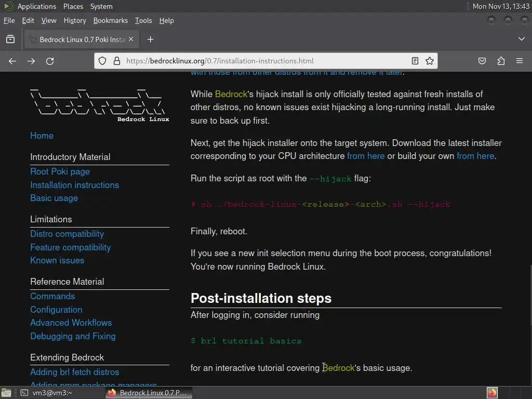
Task: Go forward to the next page
Action: (31, 61)
